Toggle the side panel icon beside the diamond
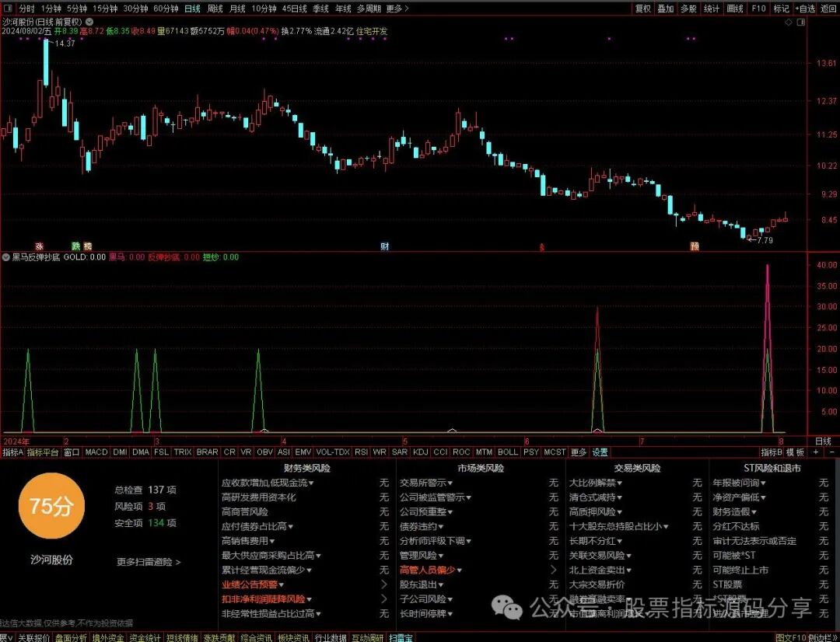The width and height of the screenshot is (840, 642). click(801, 22)
